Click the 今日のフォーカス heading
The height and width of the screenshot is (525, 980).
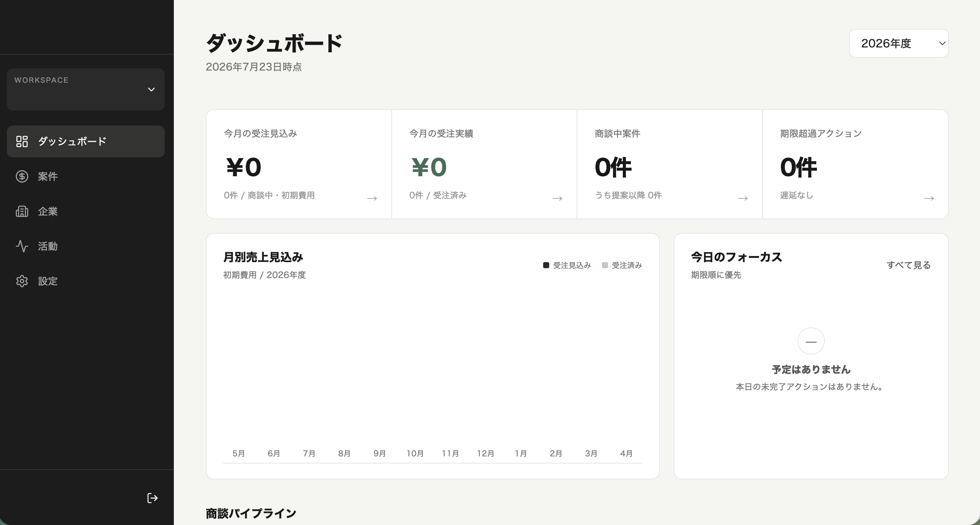(737, 257)
